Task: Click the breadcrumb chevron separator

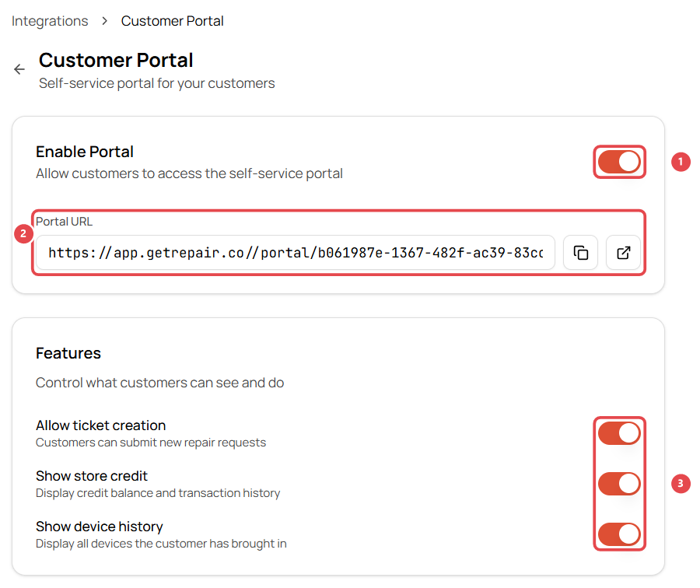Action: click(104, 21)
